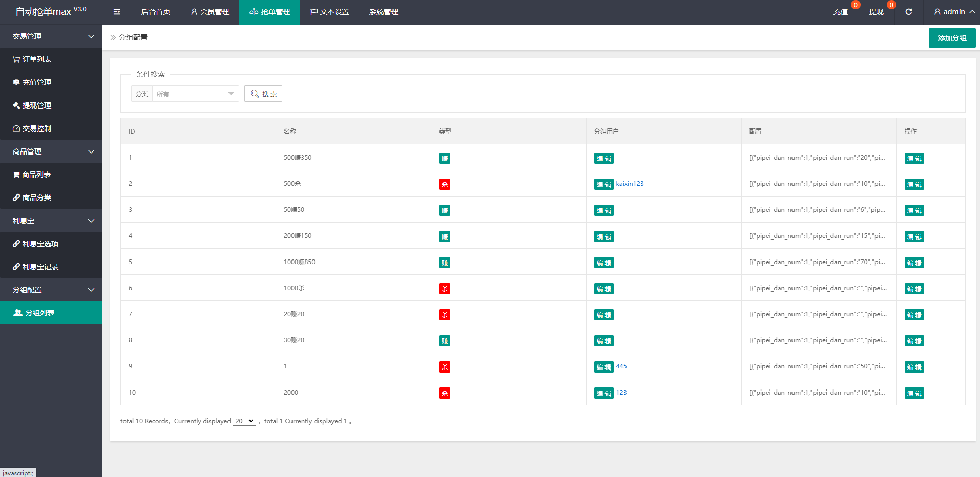
Task: Expand the 分类 category dropdown
Action: coord(195,94)
